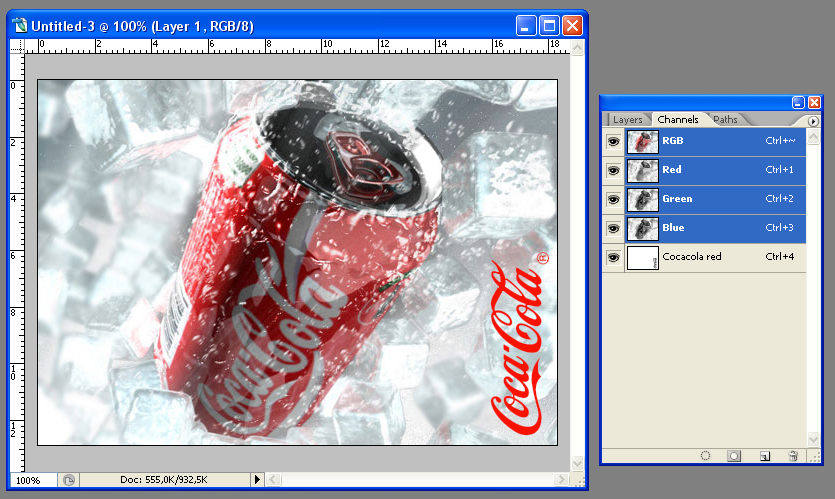Hide the Green channel using its eye
835x499 pixels.
coord(613,199)
